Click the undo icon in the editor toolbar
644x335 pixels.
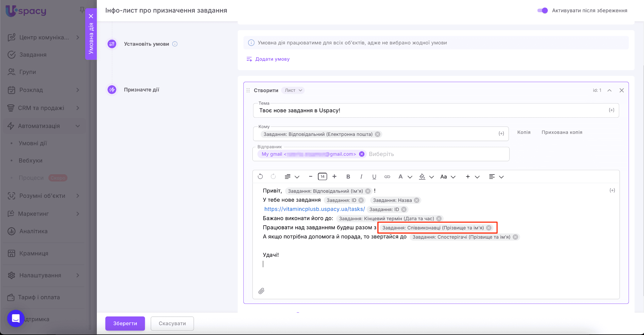pyautogui.click(x=260, y=176)
